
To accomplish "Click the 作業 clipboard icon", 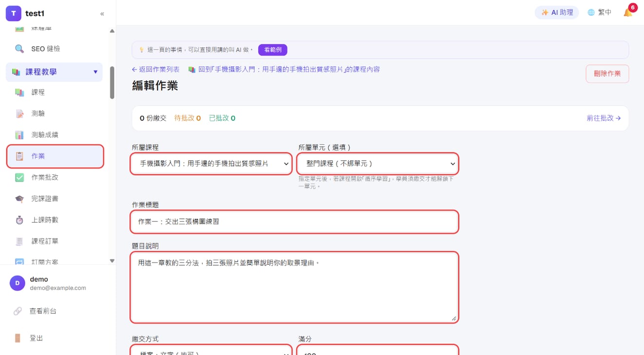I will point(19,156).
